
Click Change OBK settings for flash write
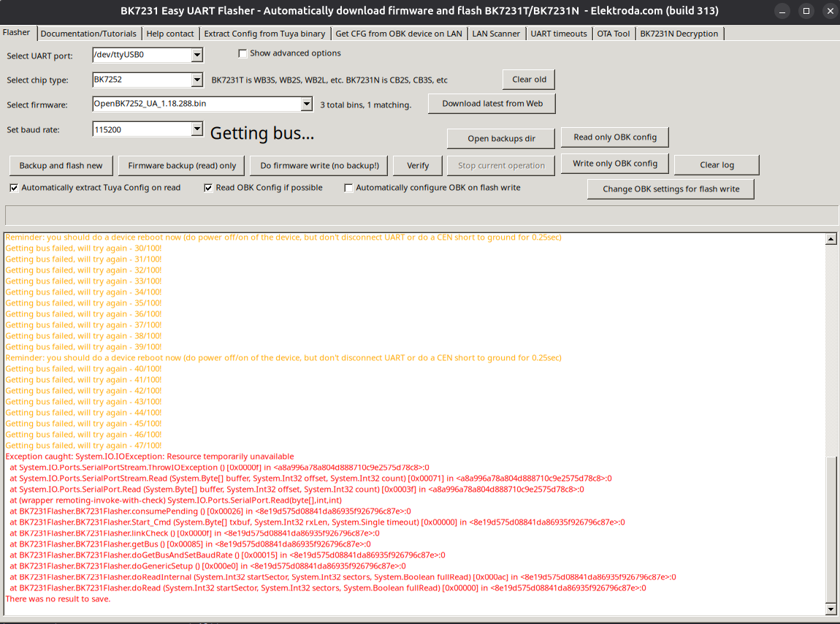point(671,189)
